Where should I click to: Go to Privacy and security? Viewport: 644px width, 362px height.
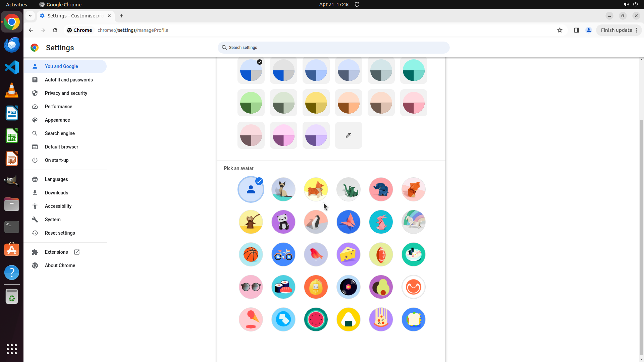66,93
